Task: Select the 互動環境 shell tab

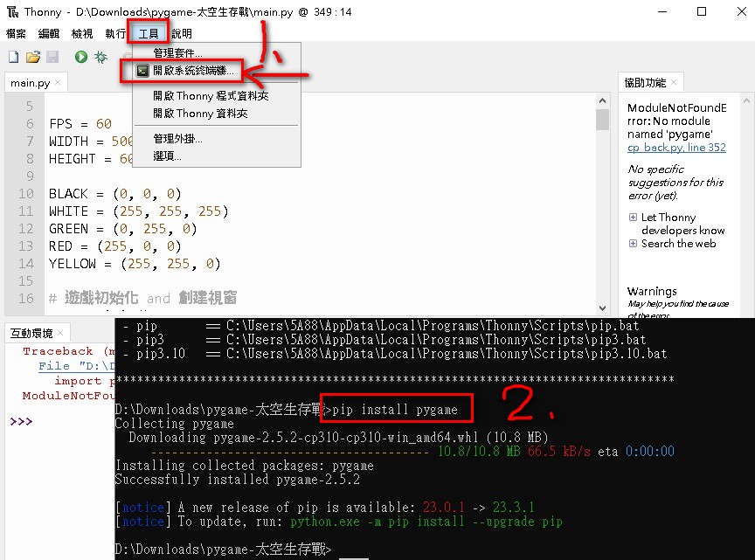Action: (x=31, y=333)
